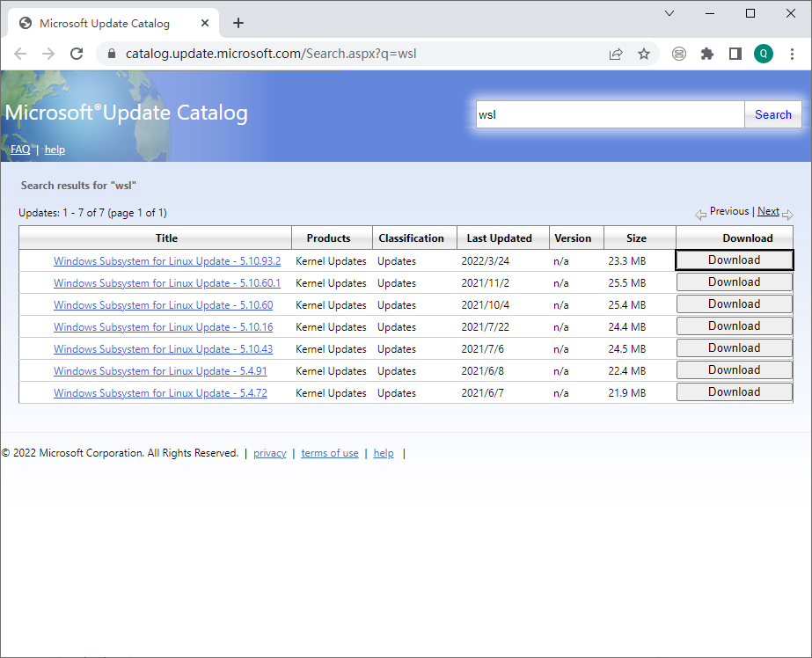Screen dimensions: 812x658
Task: Toggle the browser side panel icon
Action: point(735,54)
